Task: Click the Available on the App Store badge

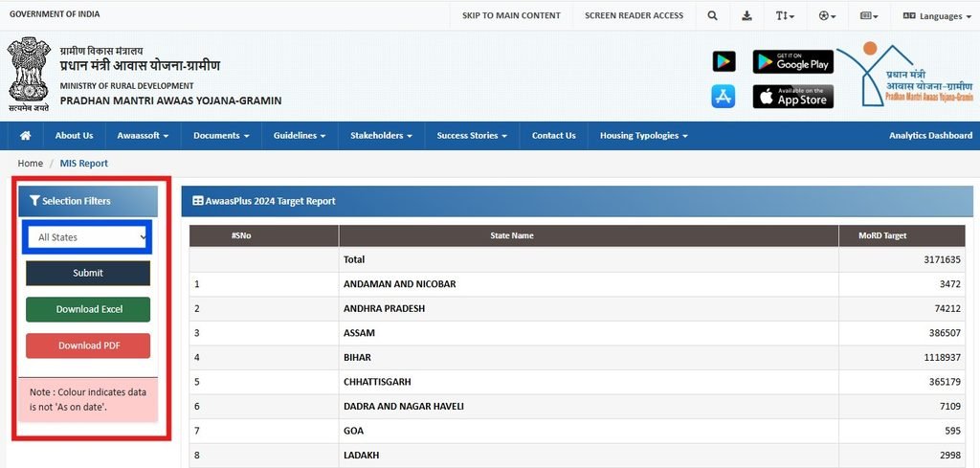Action: pos(793,97)
